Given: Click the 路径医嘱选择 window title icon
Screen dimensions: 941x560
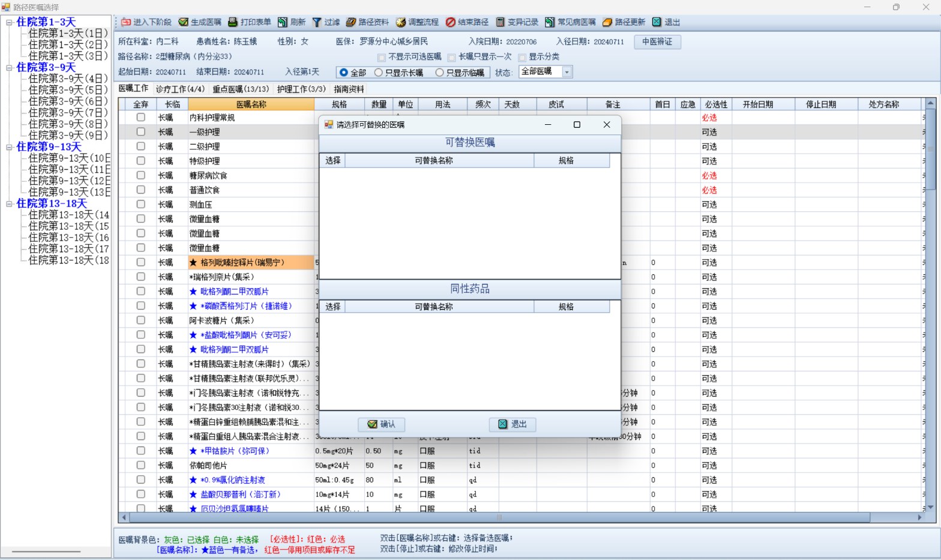Looking at the screenshot, I should 6,7.
